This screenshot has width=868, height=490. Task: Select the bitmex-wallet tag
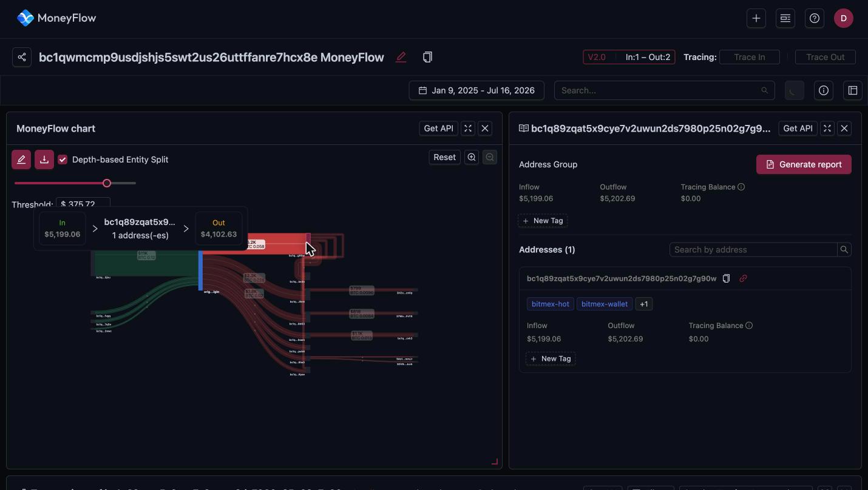click(605, 304)
